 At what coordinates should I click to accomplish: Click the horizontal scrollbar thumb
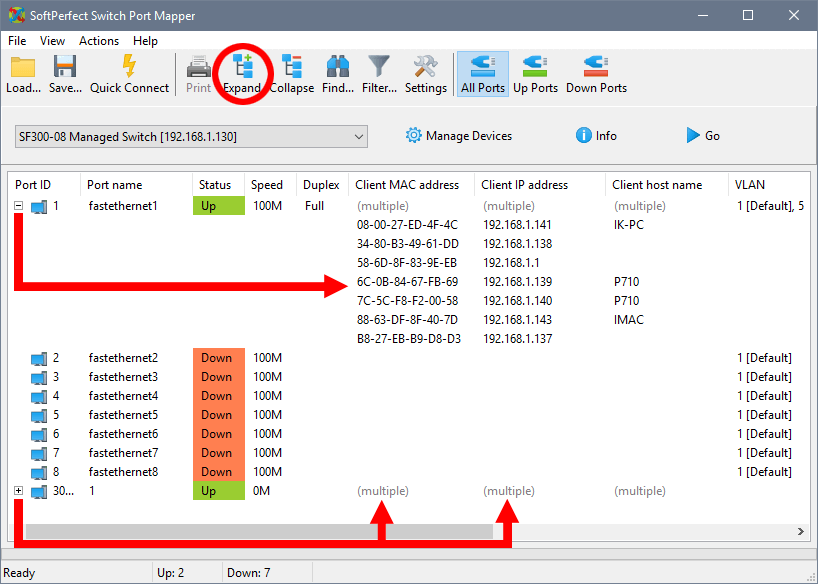coord(259,532)
